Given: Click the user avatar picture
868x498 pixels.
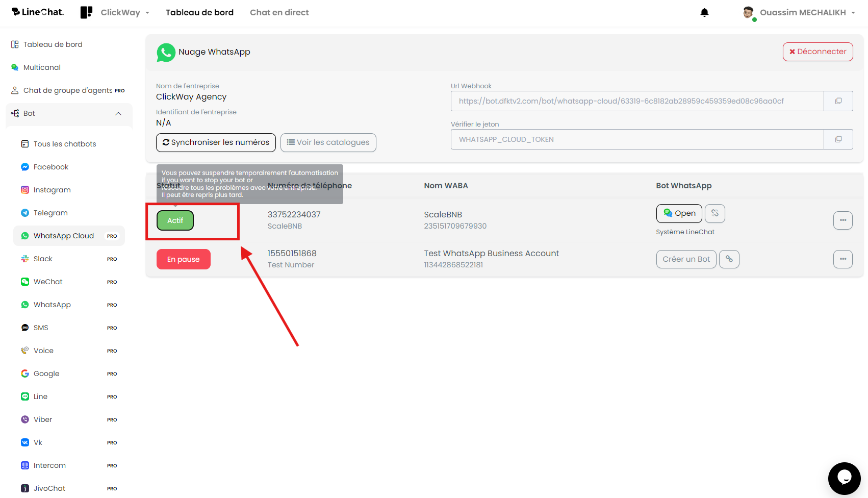Looking at the screenshot, I should point(748,13).
